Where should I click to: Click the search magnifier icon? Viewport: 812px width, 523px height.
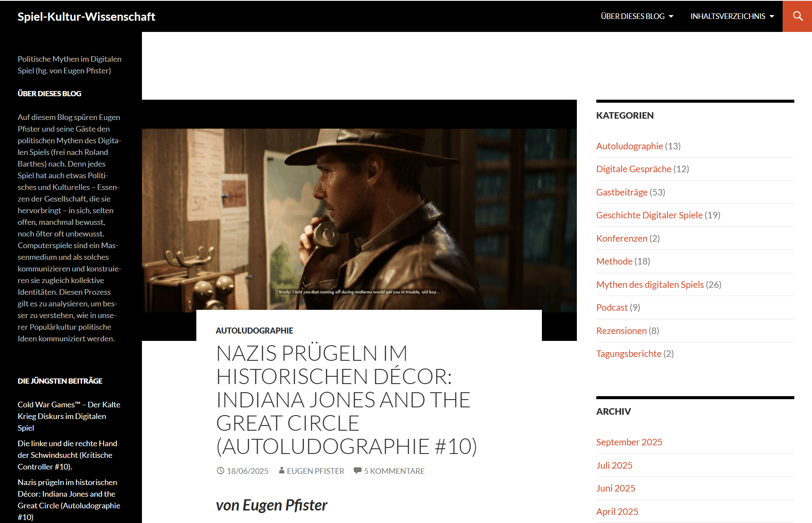(797, 16)
